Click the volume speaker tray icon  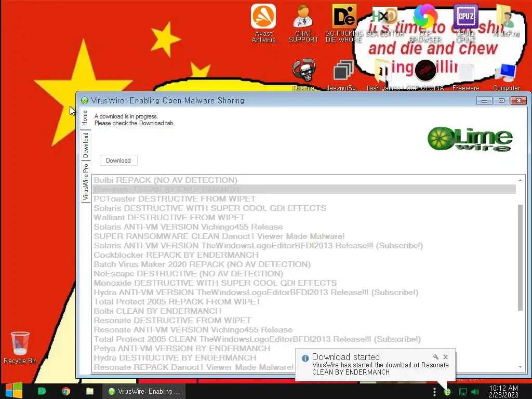(475, 392)
